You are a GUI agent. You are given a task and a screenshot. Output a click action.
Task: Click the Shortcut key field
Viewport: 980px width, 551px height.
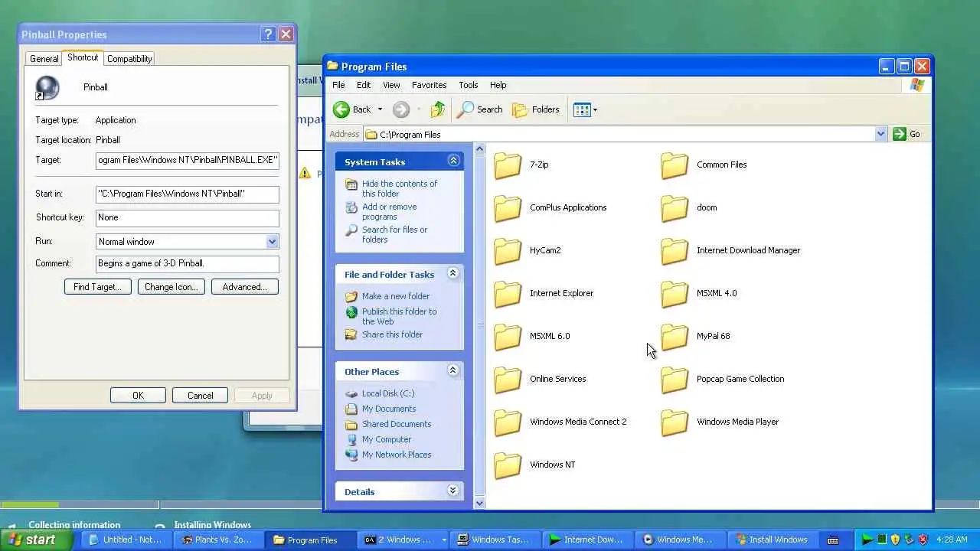[188, 217]
